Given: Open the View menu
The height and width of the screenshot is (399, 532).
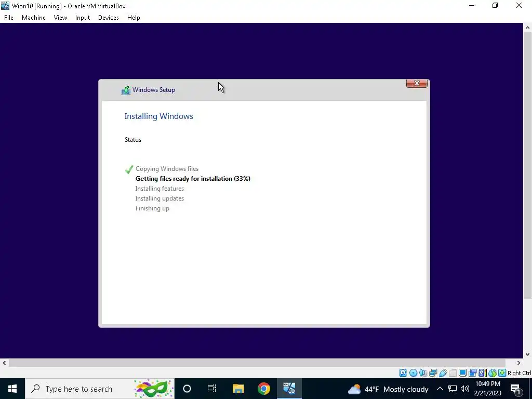Looking at the screenshot, I should (x=60, y=18).
